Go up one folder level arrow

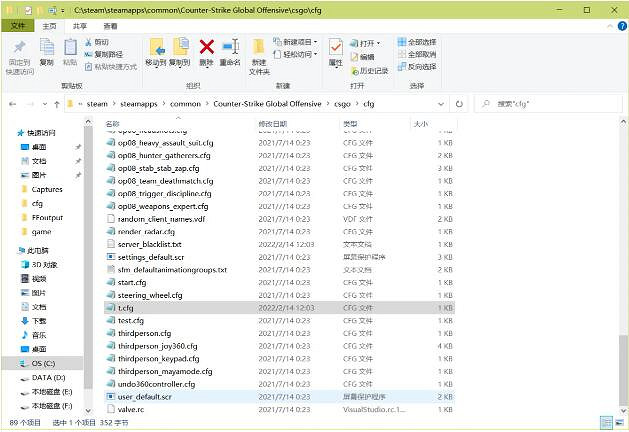pyautogui.click(x=57, y=104)
